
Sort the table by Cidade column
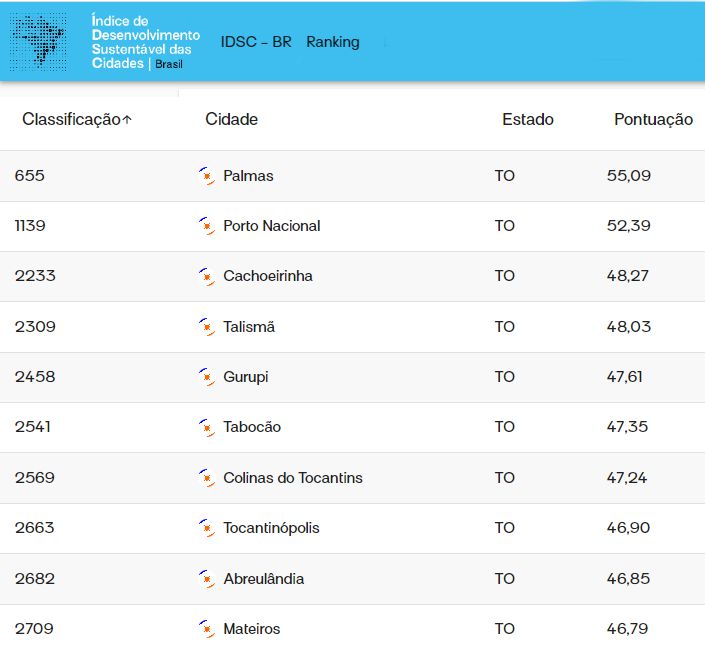(231, 119)
